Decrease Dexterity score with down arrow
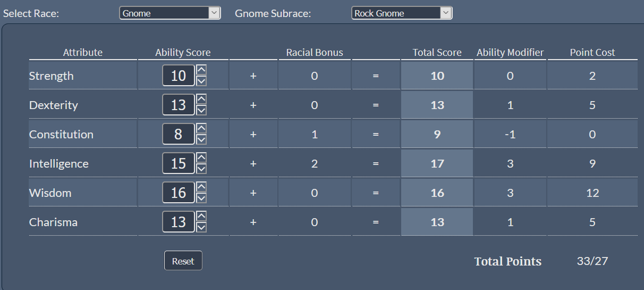Screen dimensions: 644x290 [201, 110]
